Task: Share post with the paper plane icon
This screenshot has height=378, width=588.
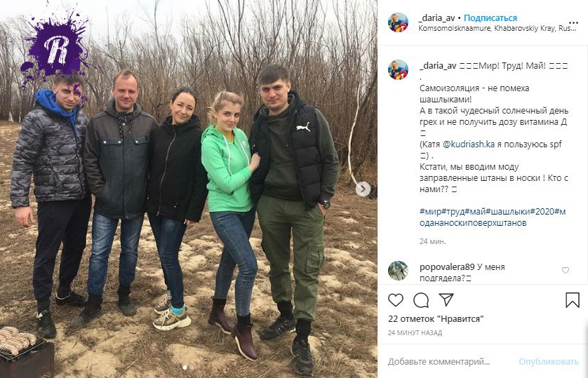Action: (446, 299)
